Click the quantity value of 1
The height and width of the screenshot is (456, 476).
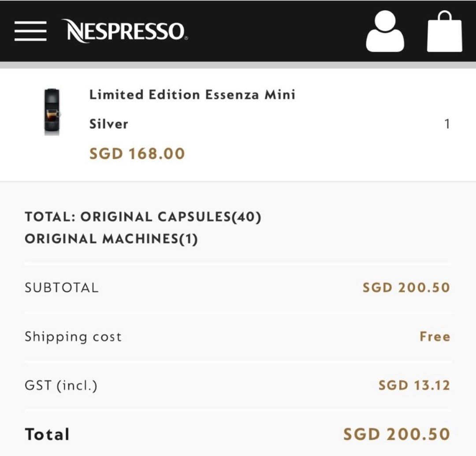(x=448, y=124)
